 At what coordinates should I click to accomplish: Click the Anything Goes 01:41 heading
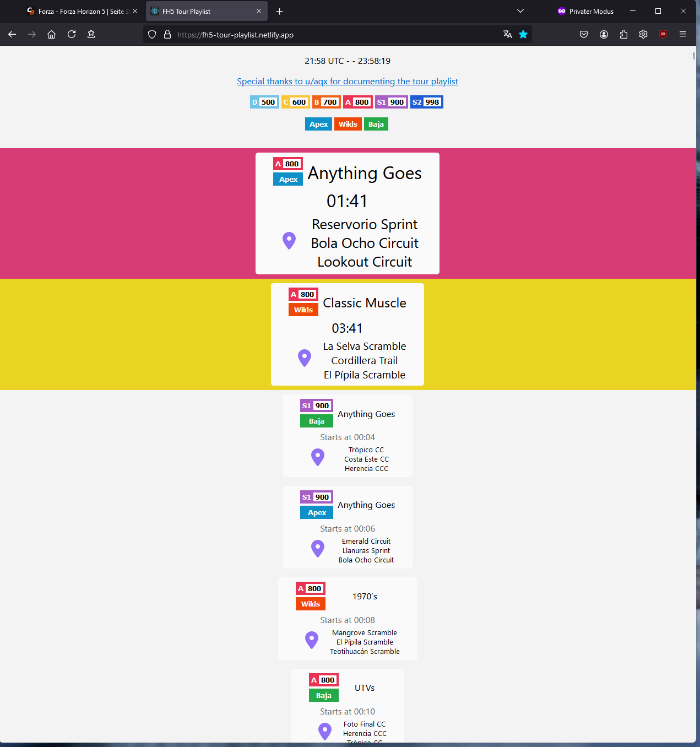coord(365,173)
